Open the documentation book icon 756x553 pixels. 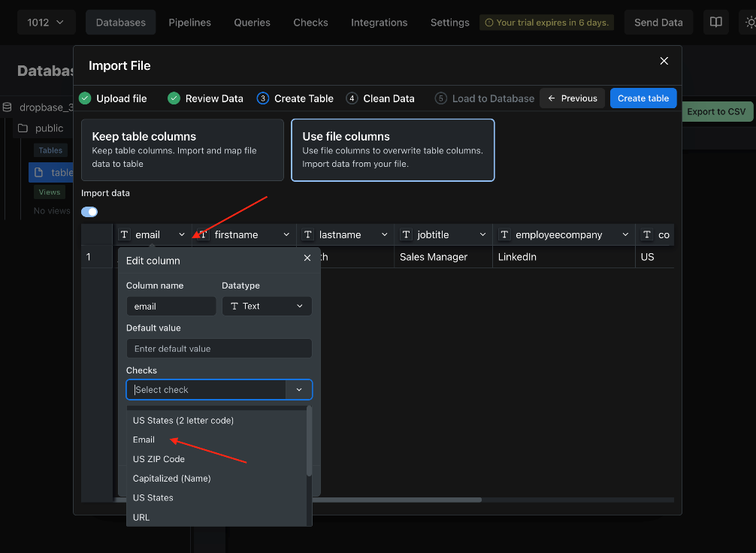coord(717,23)
